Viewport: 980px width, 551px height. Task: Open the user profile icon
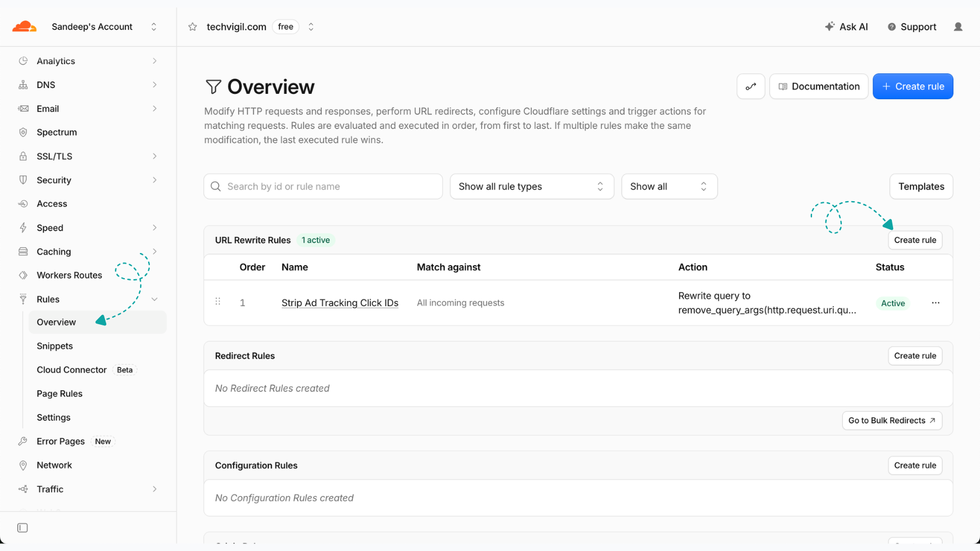(958, 27)
